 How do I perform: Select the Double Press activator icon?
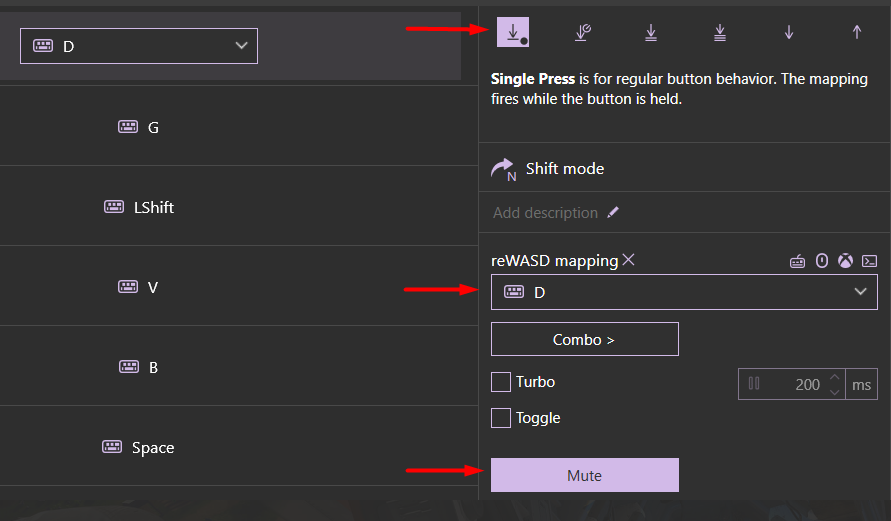pyautogui.click(x=651, y=32)
